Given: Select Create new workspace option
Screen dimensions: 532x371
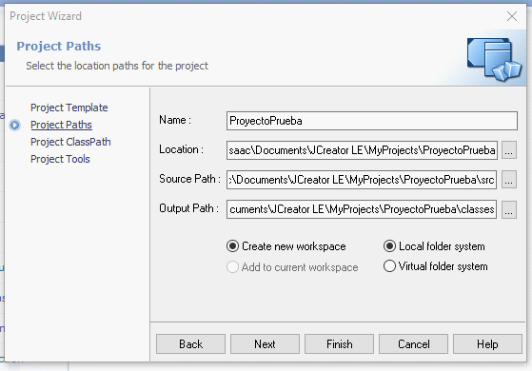Looking at the screenshot, I should (x=286, y=246).
